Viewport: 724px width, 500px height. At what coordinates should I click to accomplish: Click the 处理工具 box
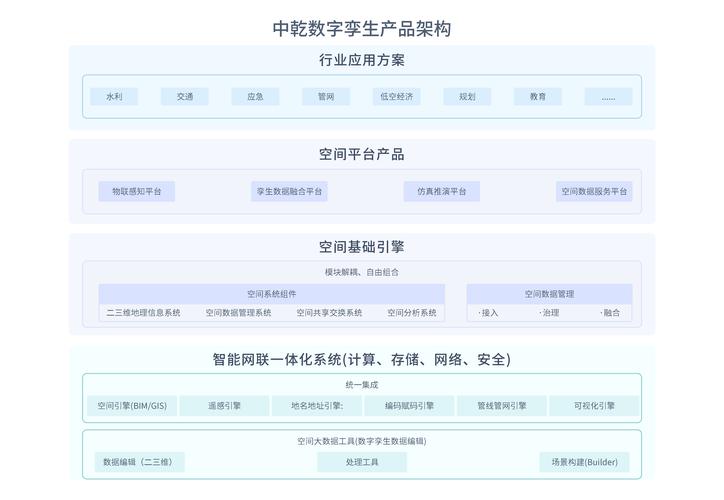[x=362, y=462]
